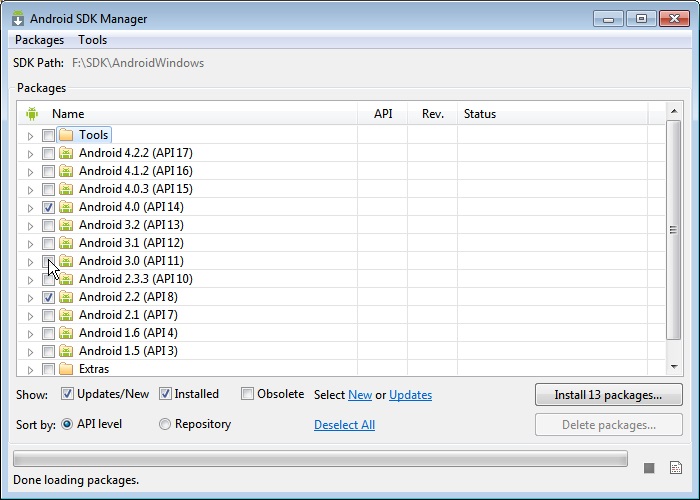700x500 pixels.
Task: Expand the Android 1.6 (API 4) node
Action: tap(30, 334)
